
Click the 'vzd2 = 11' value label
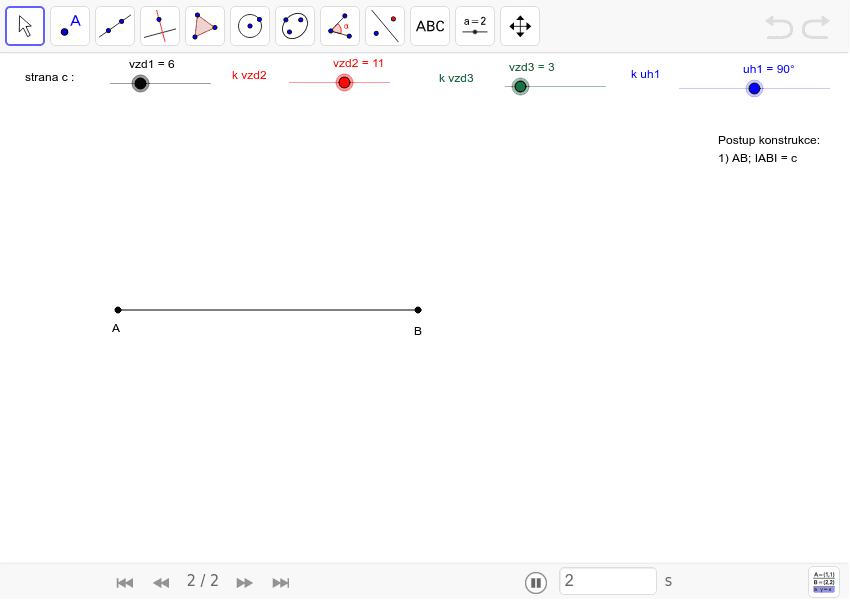[x=358, y=63]
